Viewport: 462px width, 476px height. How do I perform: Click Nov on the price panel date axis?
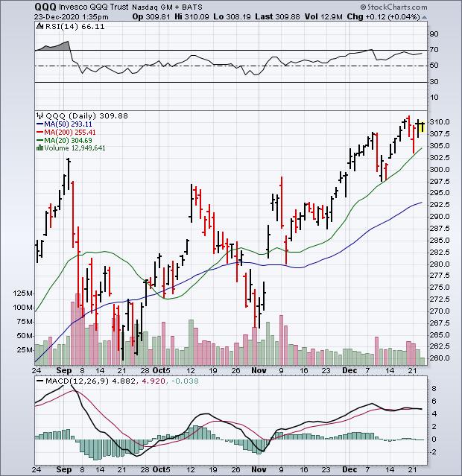point(259,371)
